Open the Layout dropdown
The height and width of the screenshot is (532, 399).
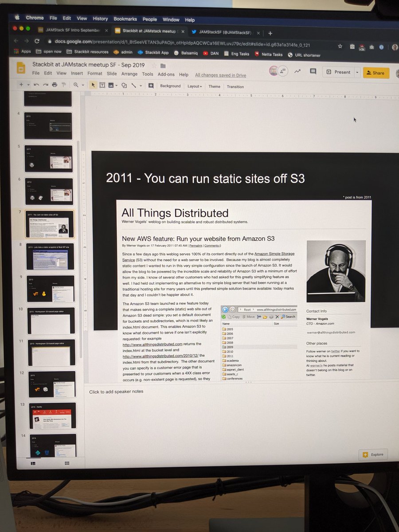195,86
